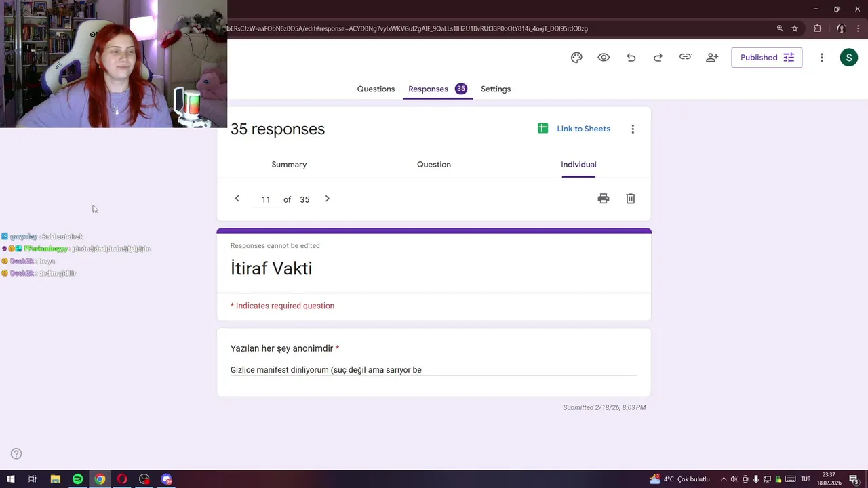Edit the response number field
The image size is (868, 488).
266,199
